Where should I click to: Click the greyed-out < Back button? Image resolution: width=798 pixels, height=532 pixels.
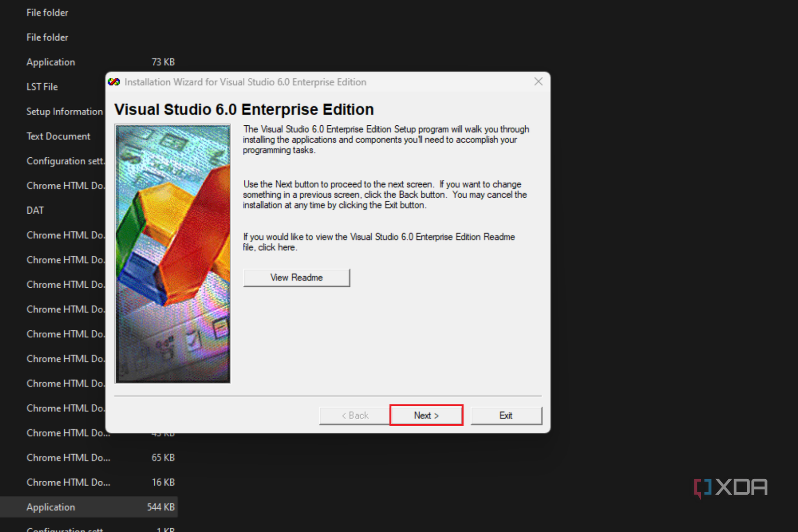click(355, 415)
